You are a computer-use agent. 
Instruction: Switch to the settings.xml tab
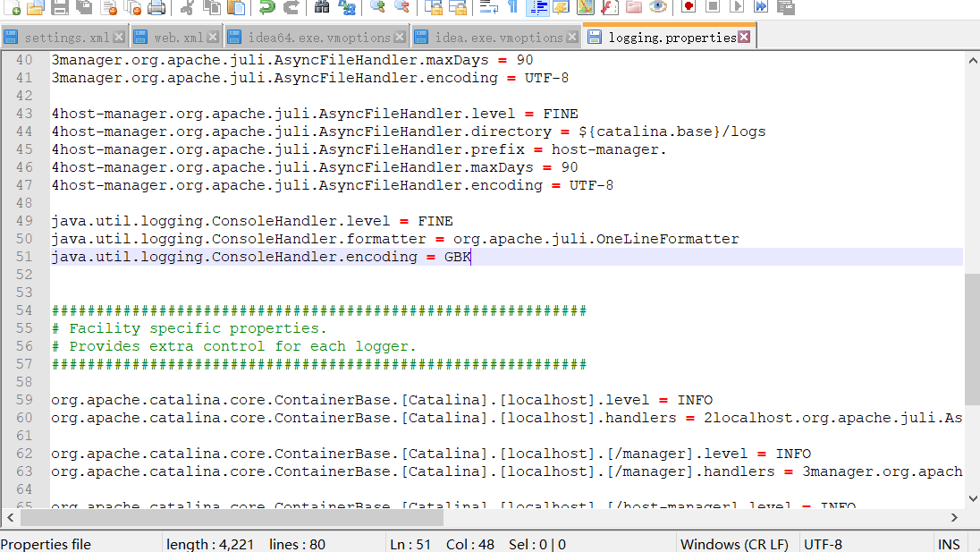coord(67,38)
